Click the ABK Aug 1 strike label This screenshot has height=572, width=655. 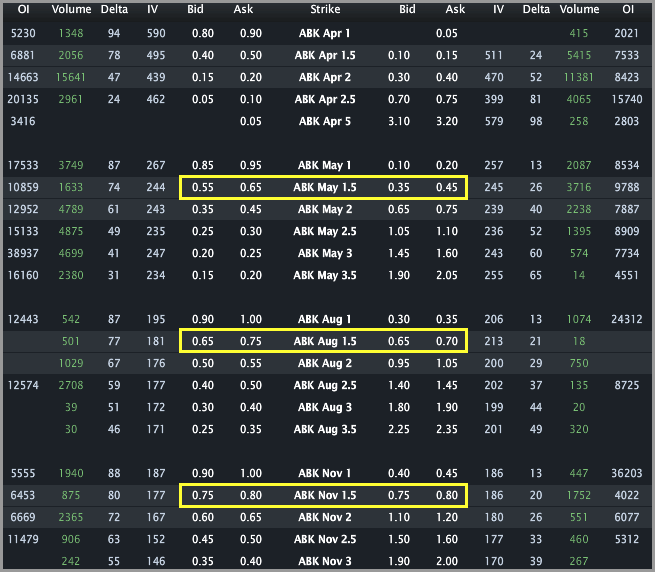coord(325,320)
